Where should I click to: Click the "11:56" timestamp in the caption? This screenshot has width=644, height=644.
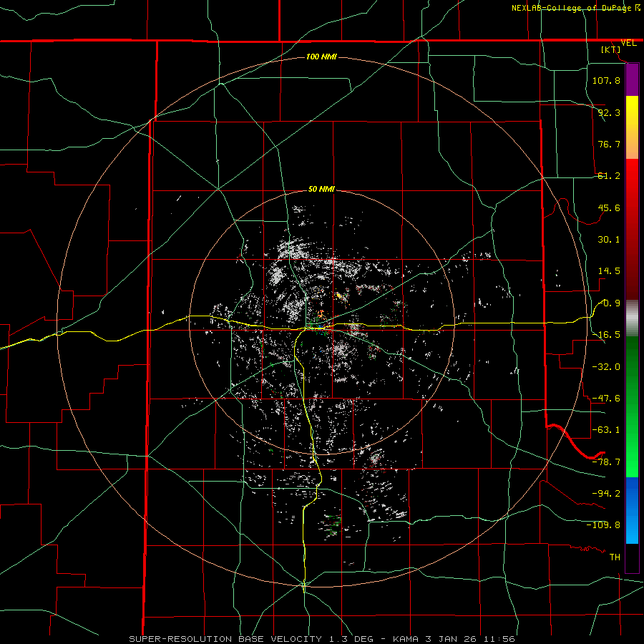[x=499, y=639]
